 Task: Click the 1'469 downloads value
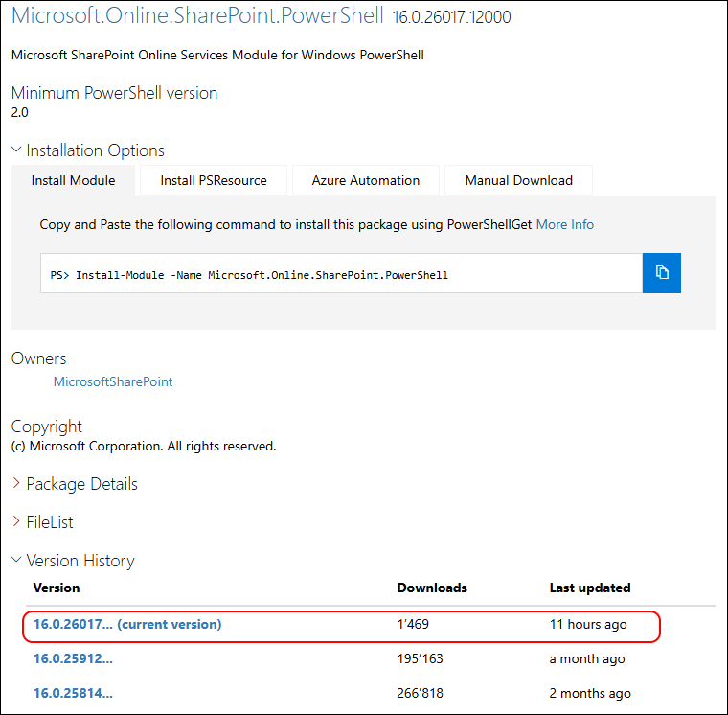coord(413,624)
